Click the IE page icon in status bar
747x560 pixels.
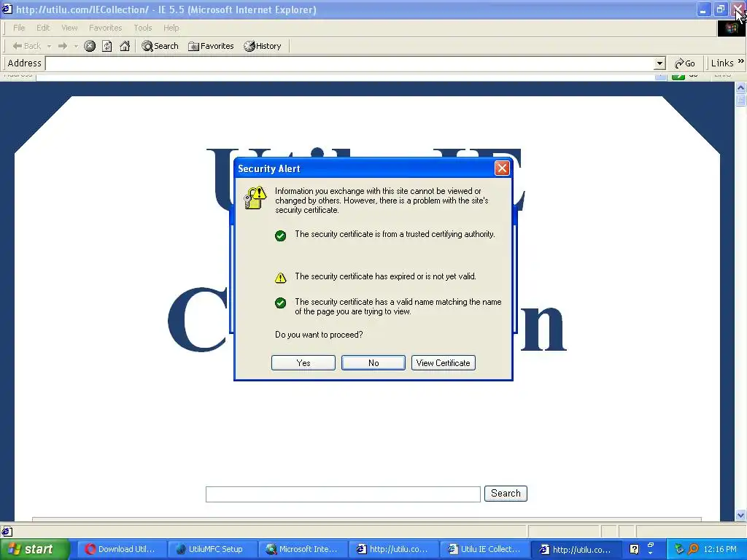[x=7, y=532]
